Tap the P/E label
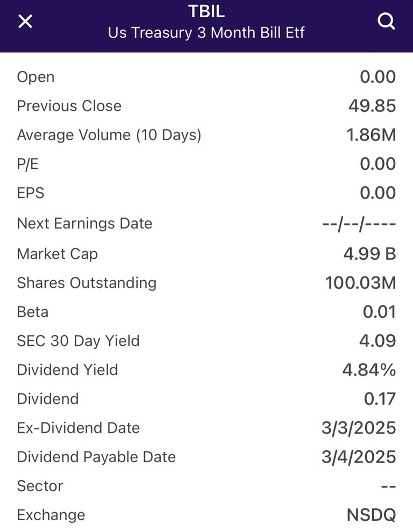Image resolution: width=413 pixels, height=532 pixels. 28,164
